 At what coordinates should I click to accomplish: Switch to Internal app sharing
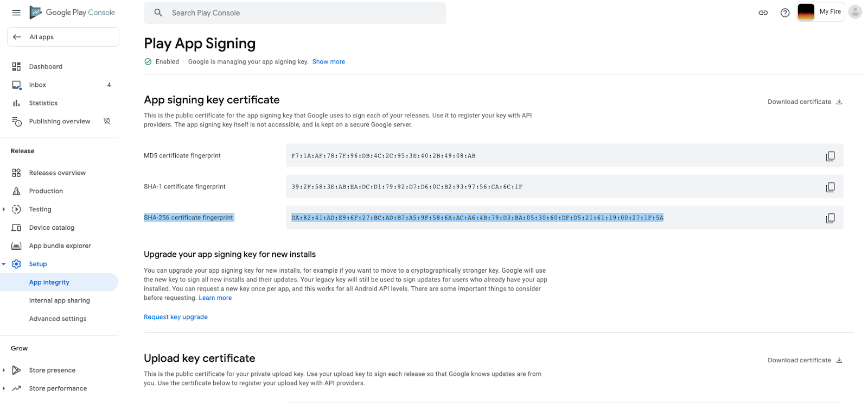coord(60,300)
